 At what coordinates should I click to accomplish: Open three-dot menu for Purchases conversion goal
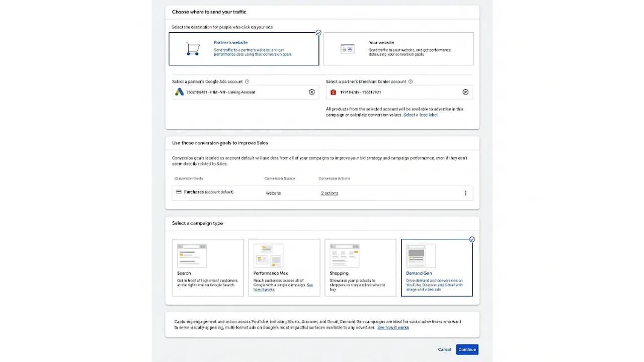coord(465,193)
